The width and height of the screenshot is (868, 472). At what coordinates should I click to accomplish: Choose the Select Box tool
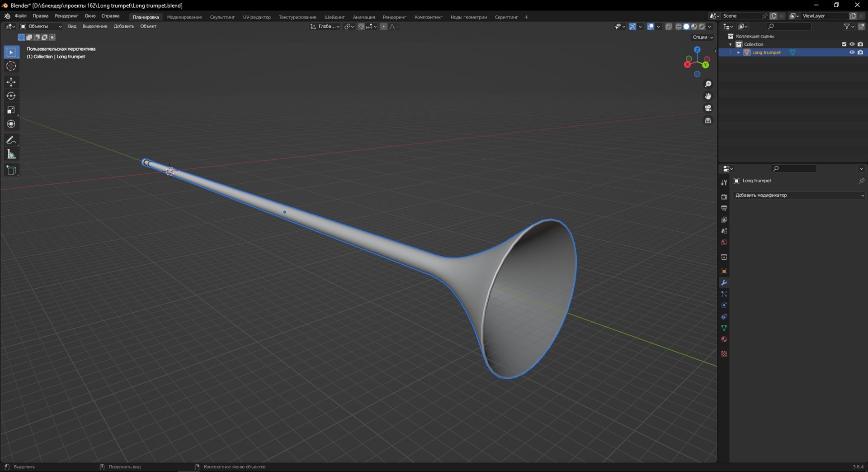coord(11,52)
